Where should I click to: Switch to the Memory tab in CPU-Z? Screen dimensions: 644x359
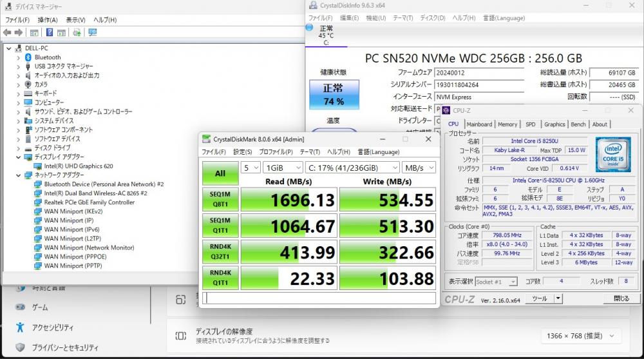point(507,124)
